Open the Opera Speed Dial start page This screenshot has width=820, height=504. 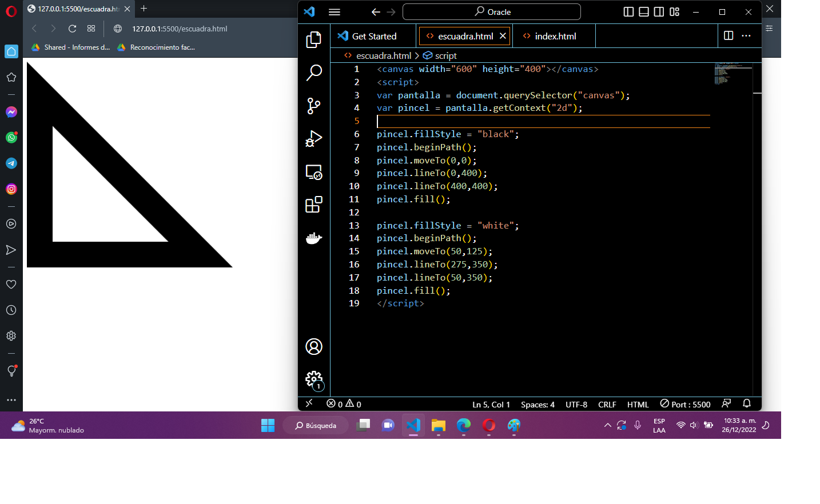pyautogui.click(x=91, y=29)
